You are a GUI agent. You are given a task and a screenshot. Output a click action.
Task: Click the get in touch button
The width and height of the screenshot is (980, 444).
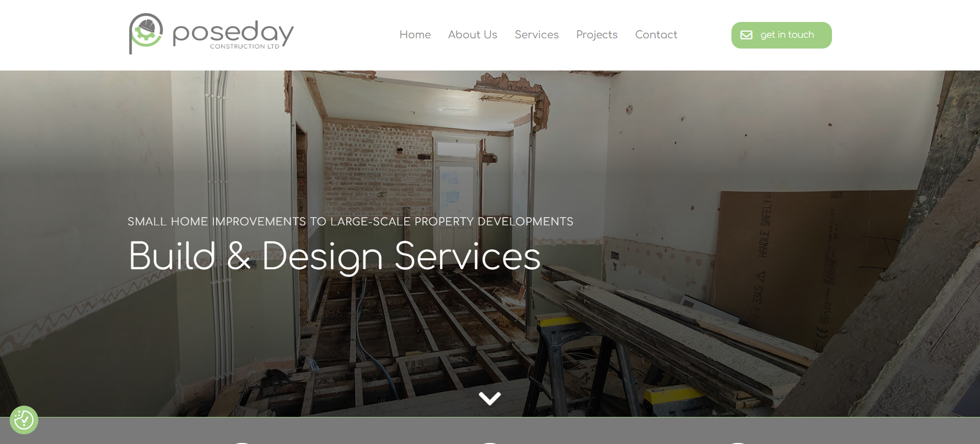[x=781, y=35]
